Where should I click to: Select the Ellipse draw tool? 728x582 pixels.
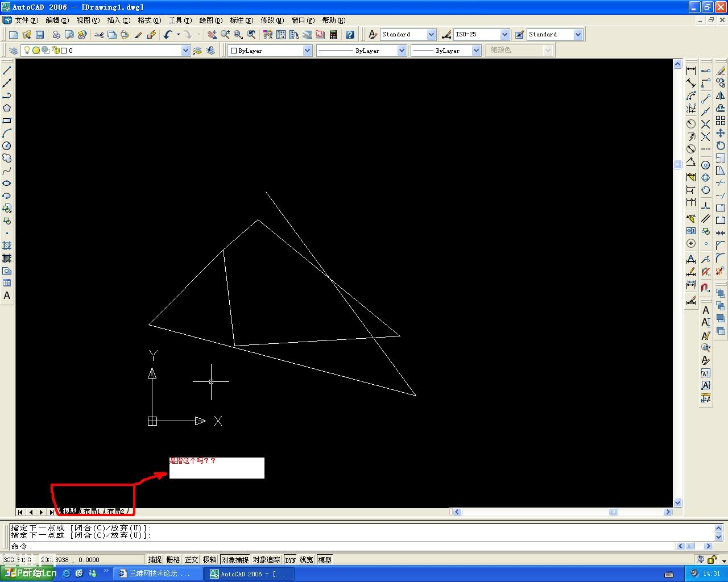click(x=7, y=183)
